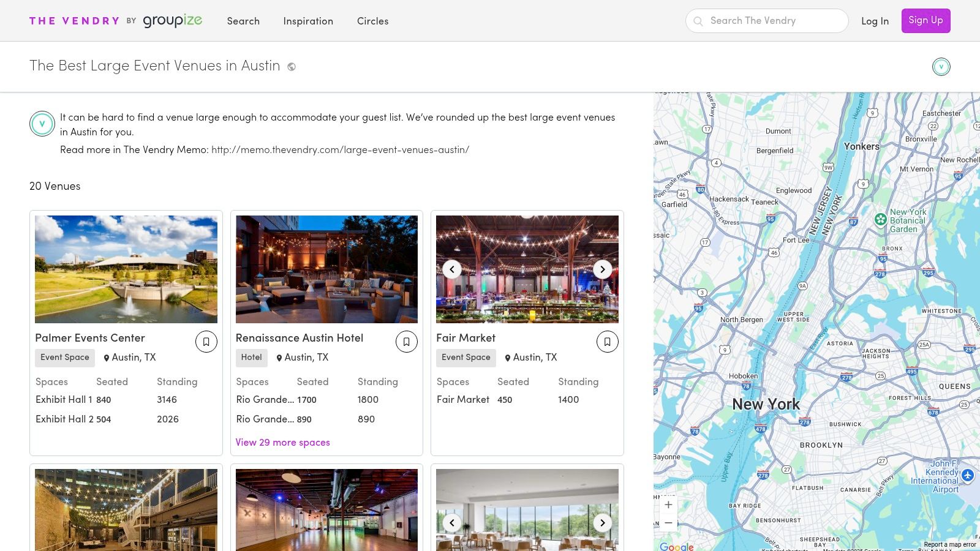Viewport: 980px width, 551px height.
Task: Select Exhibit Hall 2 space row
Action: pos(126,419)
